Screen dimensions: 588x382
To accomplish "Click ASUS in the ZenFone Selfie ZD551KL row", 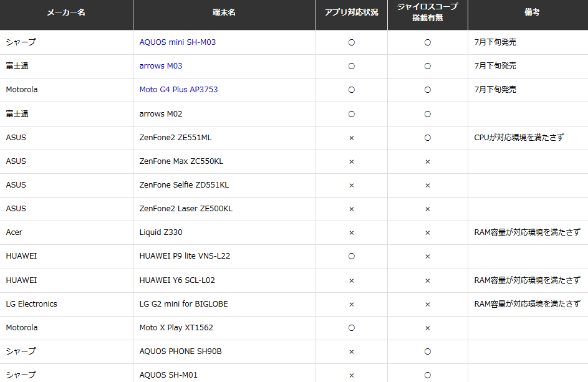I will (16, 185).
